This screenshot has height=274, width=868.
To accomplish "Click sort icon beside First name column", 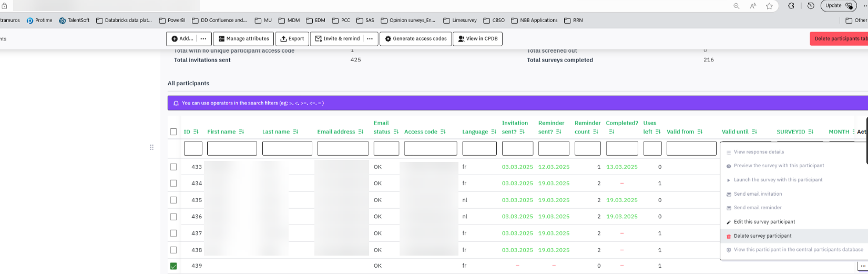I will [x=241, y=132].
